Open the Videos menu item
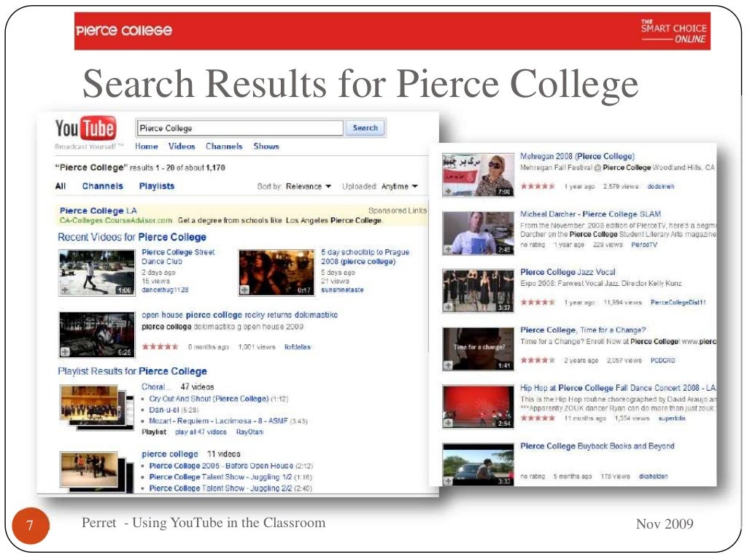The width and height of the screenshot is (747, 560). click(182, 146)
